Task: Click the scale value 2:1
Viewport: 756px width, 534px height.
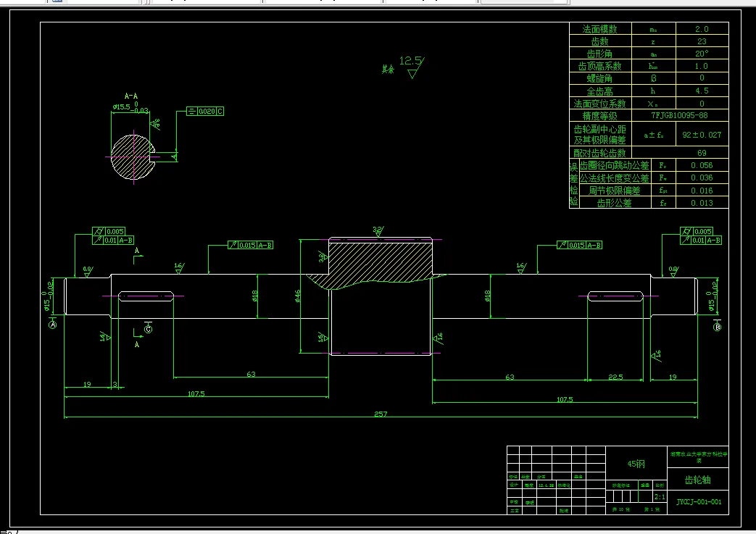Action: pos(660,497)
